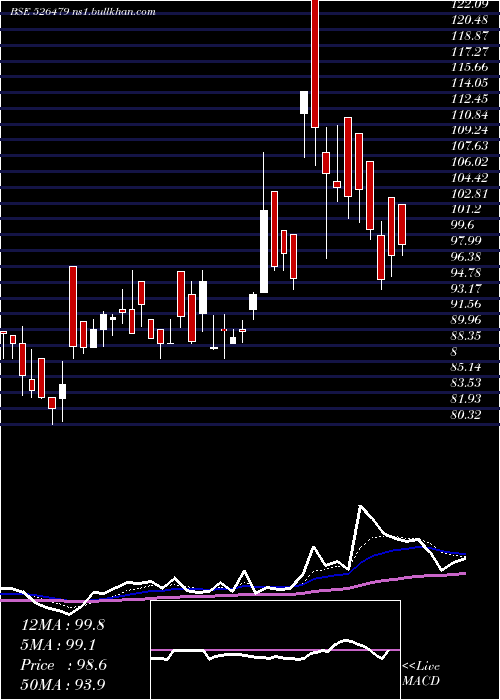The image size is (500, 700).
Task: Click the 117.27 price axis label
Action: click(x=468, y=52)
